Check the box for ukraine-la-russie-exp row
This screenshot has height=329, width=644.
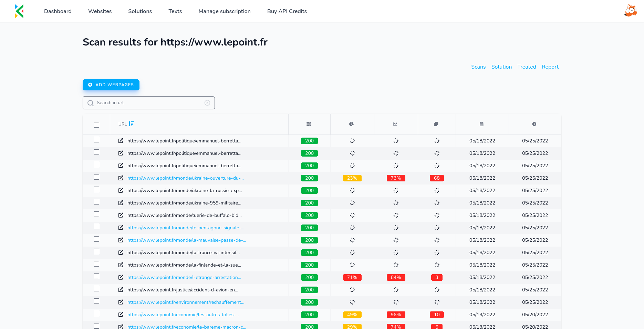(x=96, y=189)
